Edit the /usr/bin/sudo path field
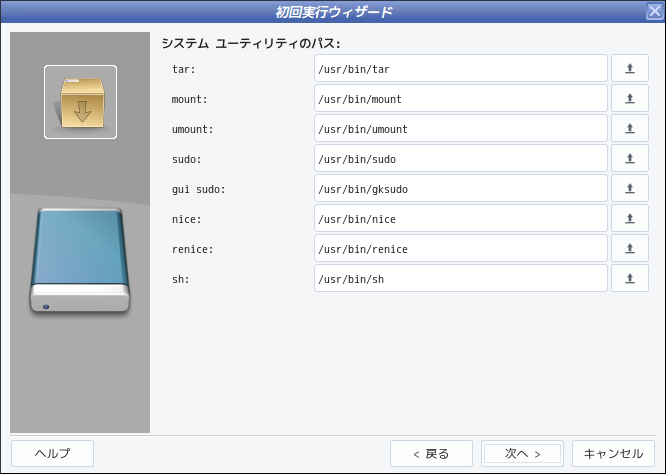This screenshot has width=666, height=474. click(x=460, y=158)
